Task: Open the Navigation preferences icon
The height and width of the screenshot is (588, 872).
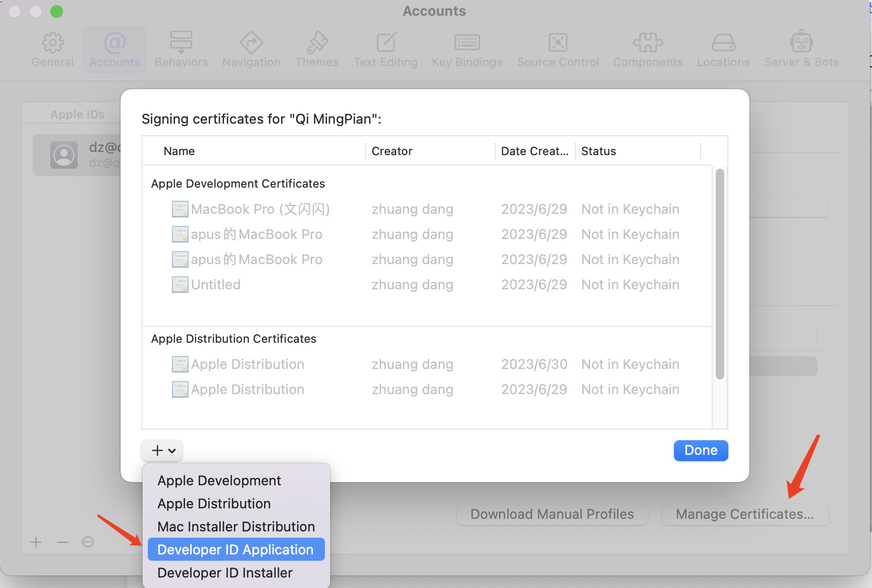Action: (x=252, y=42)
